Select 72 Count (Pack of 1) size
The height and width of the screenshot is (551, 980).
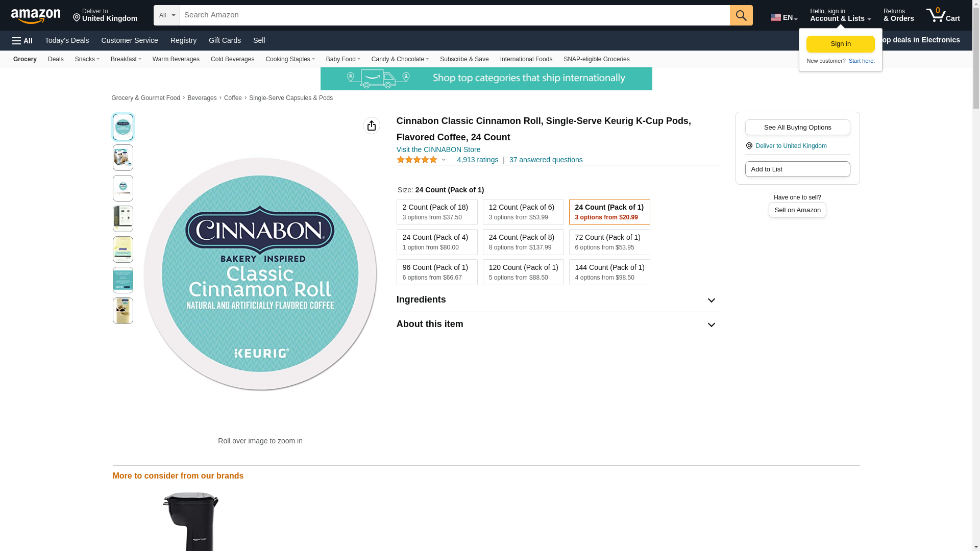tap(609, 242)
